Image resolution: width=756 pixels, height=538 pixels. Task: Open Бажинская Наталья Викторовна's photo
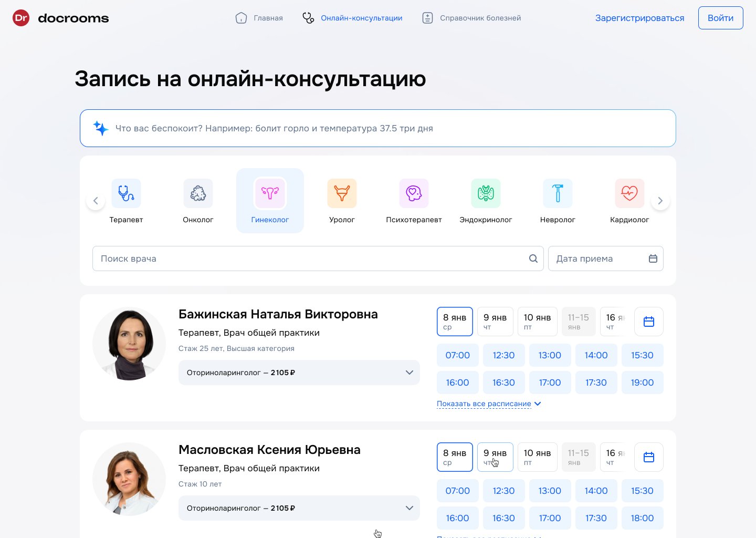point(129,344)
